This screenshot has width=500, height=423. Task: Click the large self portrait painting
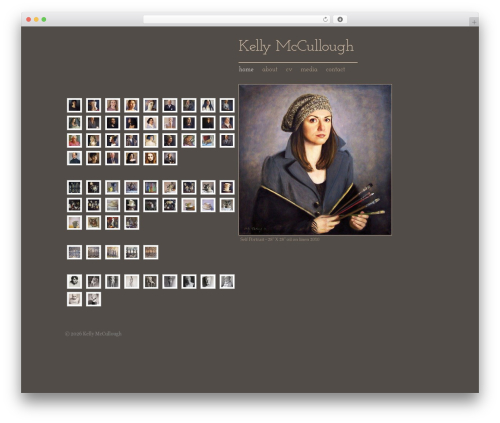[315, 160]
